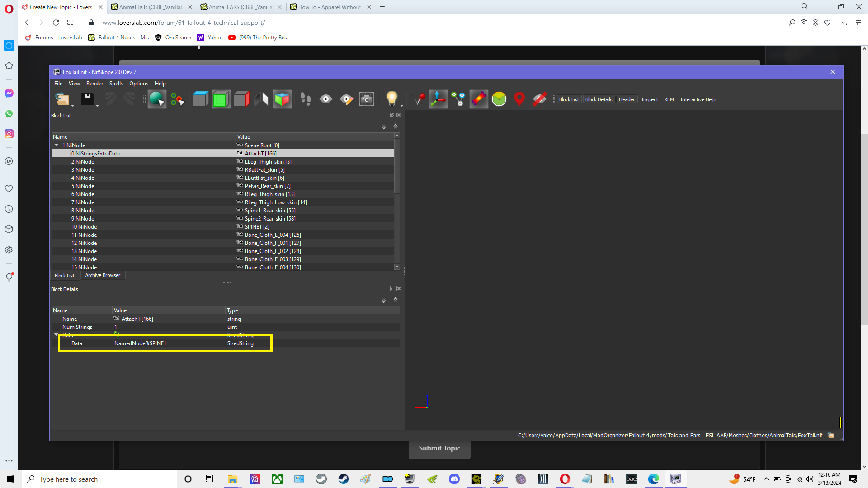Switch to Front view green cube
868x488 pixels.
tap(221, 99)
